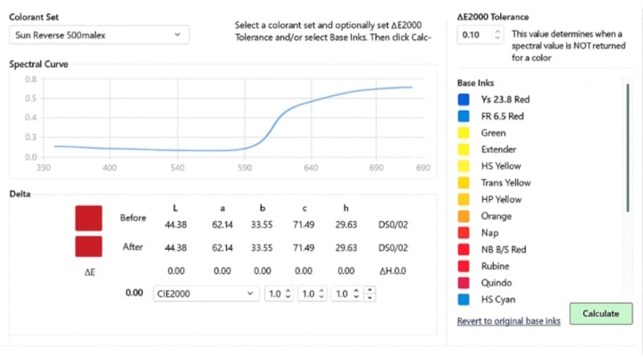
Task: Adjust the first 1.0 weighting stepper
Action: (288, 293)
